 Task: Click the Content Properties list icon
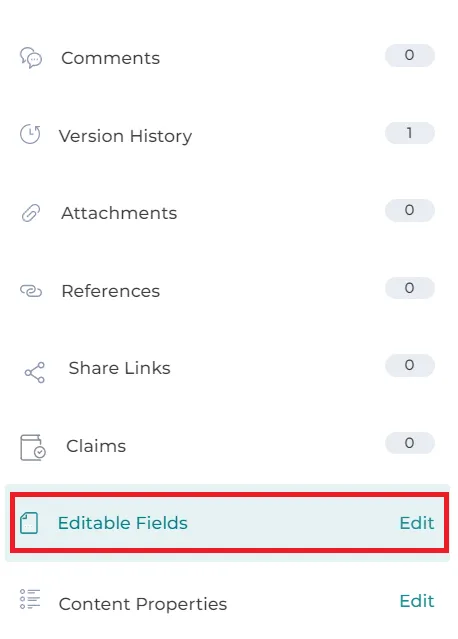(30, 599)
